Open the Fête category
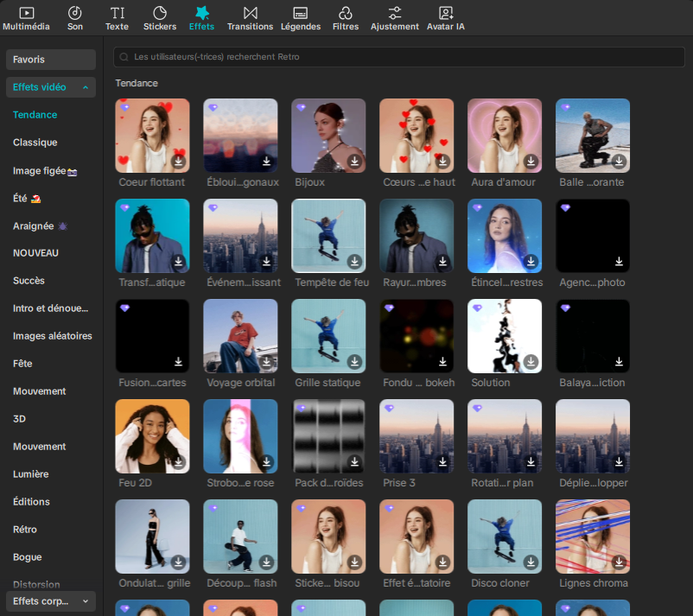Screen dimensions: 693x616 [22, 364]
